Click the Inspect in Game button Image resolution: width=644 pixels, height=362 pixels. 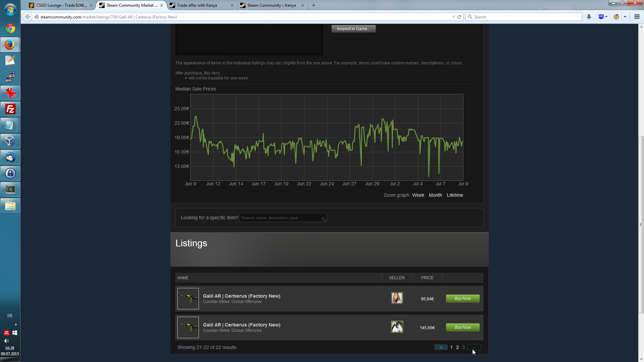(x=353, y=29)
